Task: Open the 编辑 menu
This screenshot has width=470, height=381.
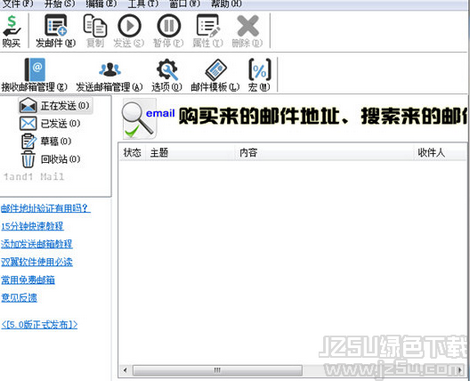Action: click(101, 4)
